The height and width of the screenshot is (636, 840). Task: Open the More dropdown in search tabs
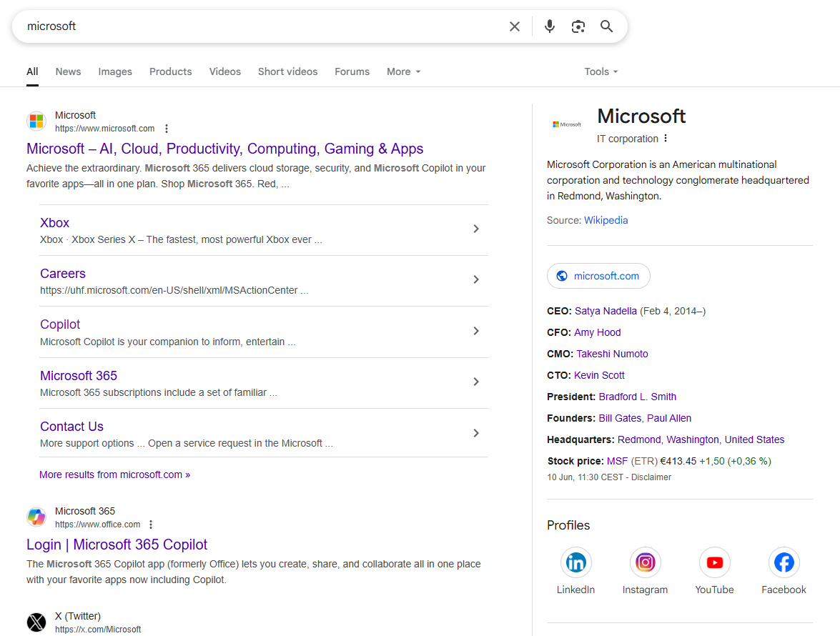(x=403, y=71)
